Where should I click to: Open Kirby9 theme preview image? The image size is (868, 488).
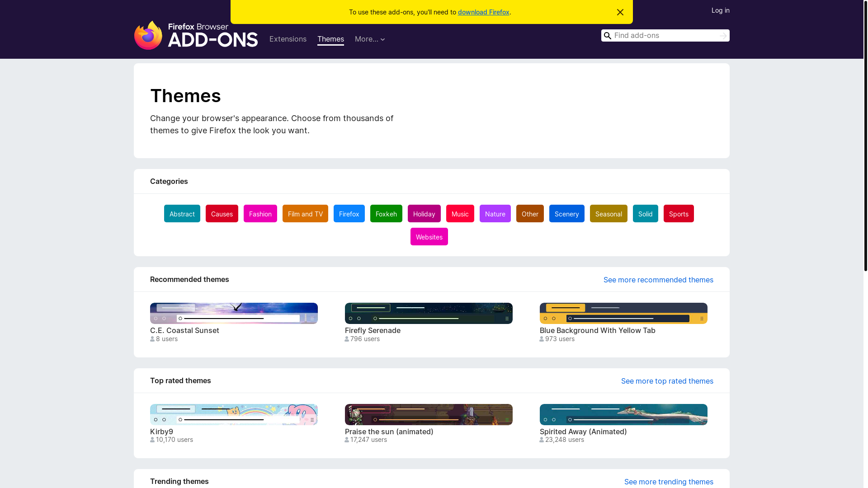(x=234, y=414)
